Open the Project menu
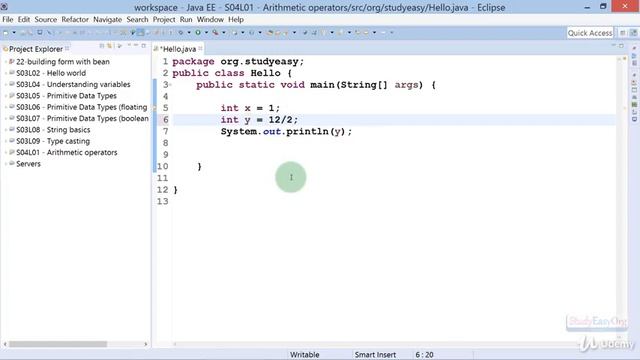This screenshot has height=360, width=640. [164, 20]
